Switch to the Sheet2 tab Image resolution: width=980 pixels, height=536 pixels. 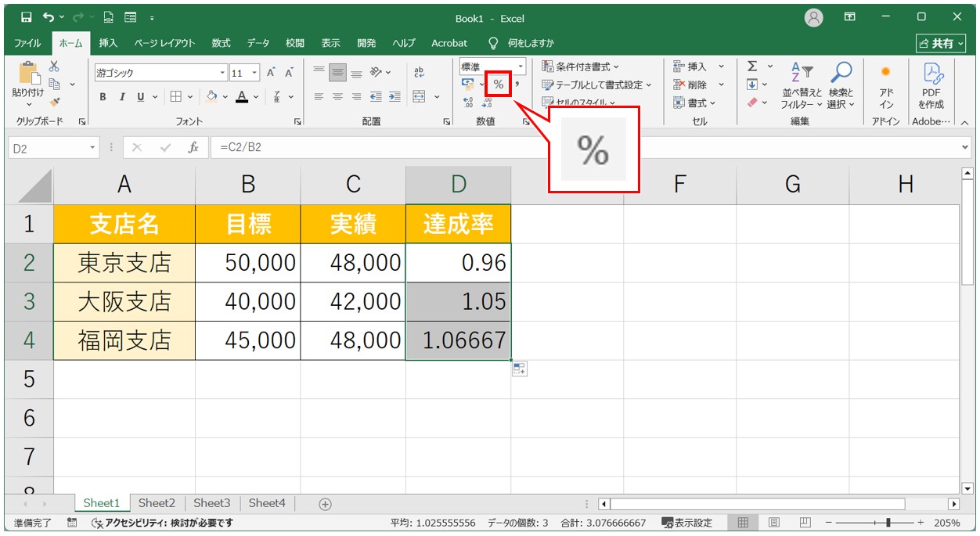(x=157, y=503)
